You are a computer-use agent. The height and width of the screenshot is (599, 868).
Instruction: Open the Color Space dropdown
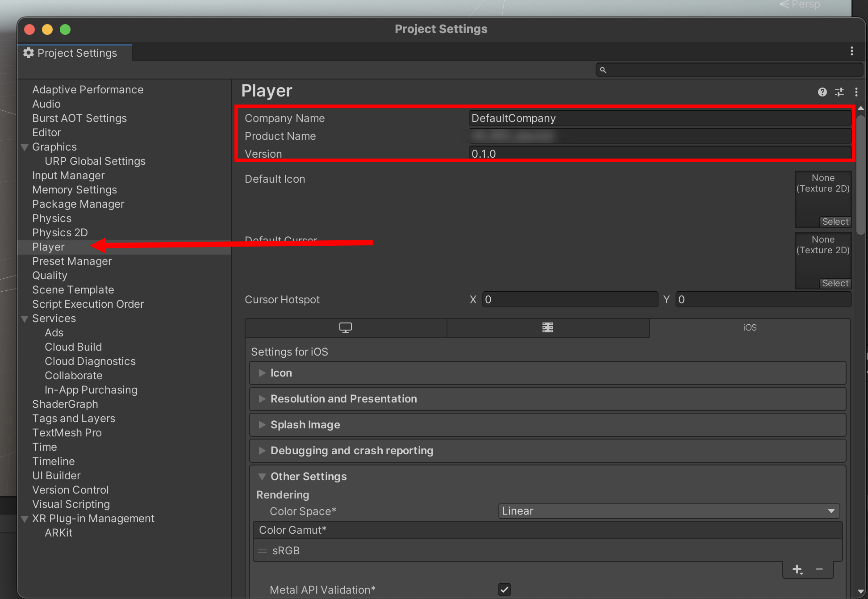pyautogui.click(x=668, y=511)
